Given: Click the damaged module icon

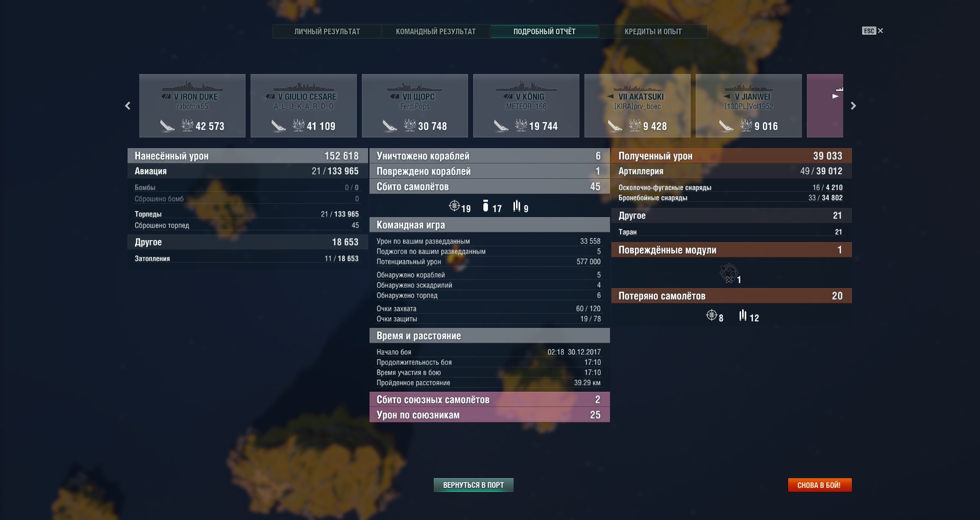Looking at the screenshot, I should 728,273.
